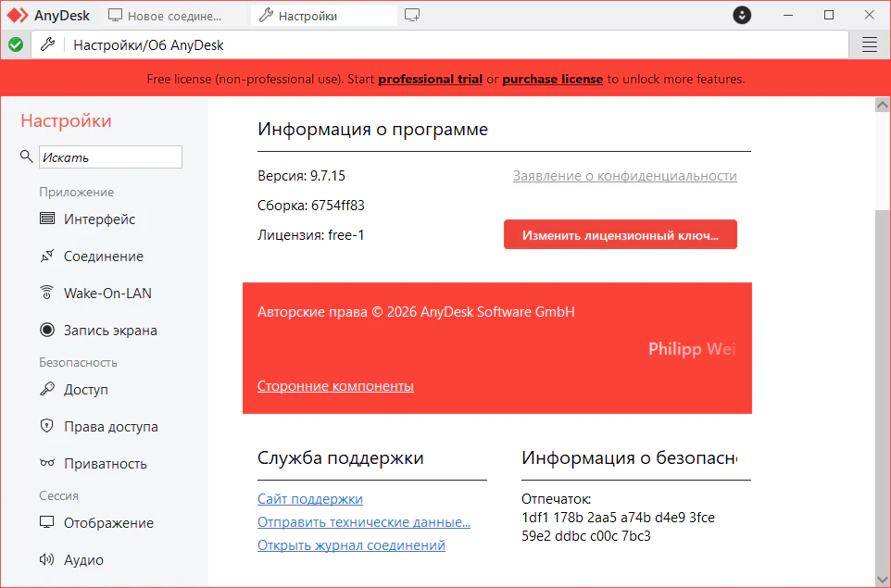Click Отправить технические данные link
891x588 pixels.
(x=364, y=522)
